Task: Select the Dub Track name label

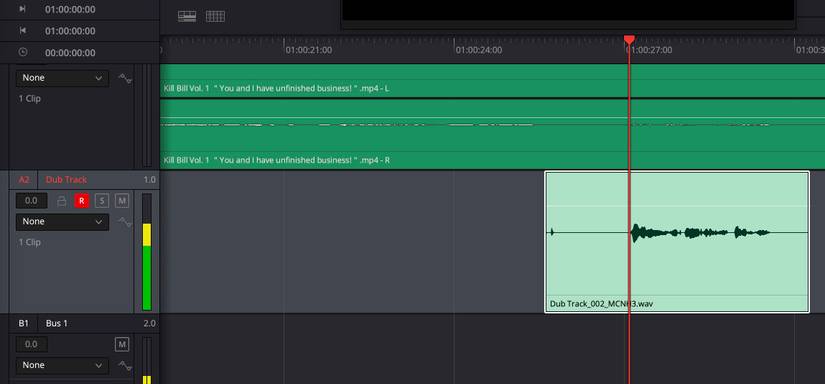Action: point(66,179)
